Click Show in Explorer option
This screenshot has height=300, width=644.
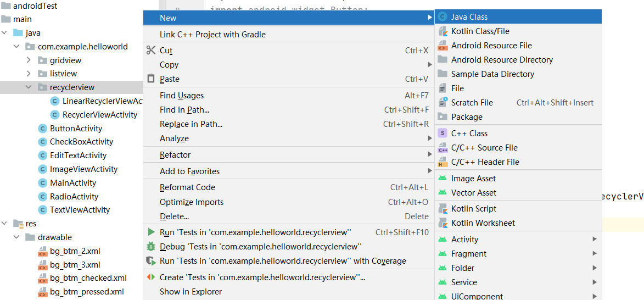(191, 292)
